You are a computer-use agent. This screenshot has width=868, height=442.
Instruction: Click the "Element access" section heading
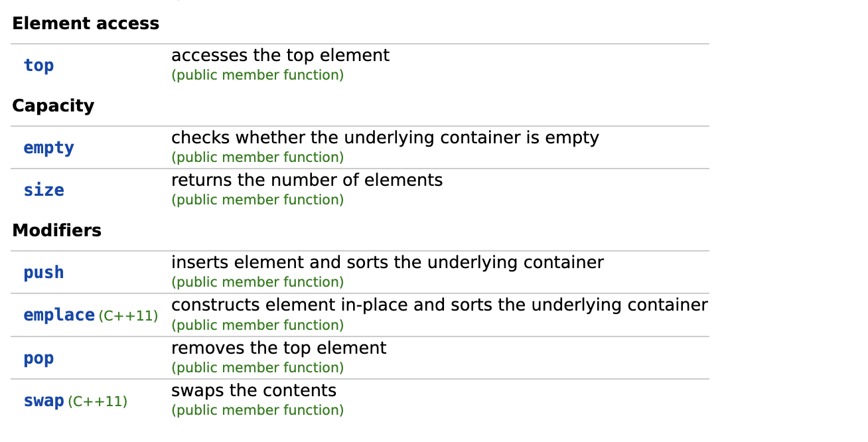[x=86, y=23]
